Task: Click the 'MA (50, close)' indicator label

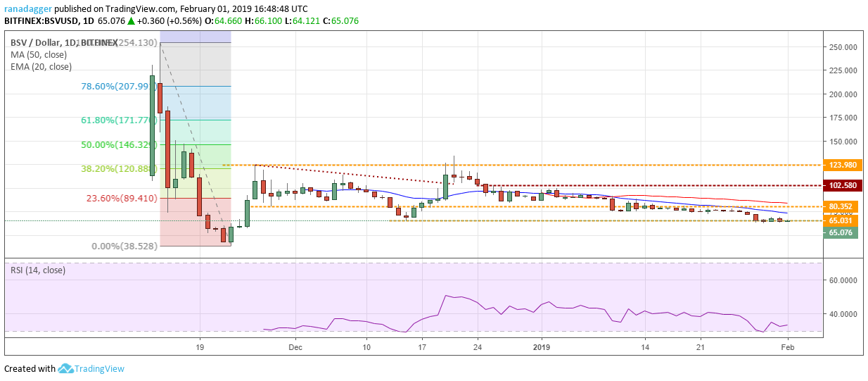Action: click(x=39, y=55)
